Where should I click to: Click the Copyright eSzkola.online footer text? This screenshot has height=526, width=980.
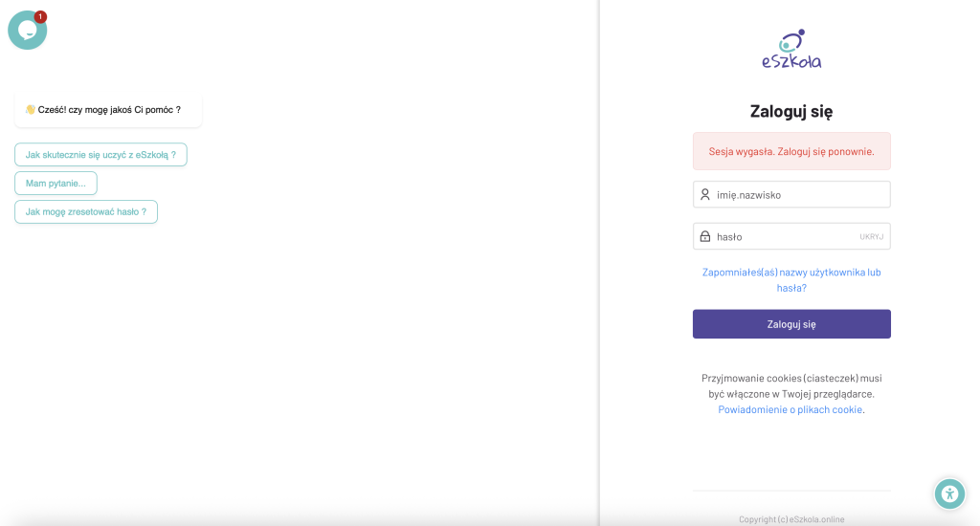[x=791, y=519]
